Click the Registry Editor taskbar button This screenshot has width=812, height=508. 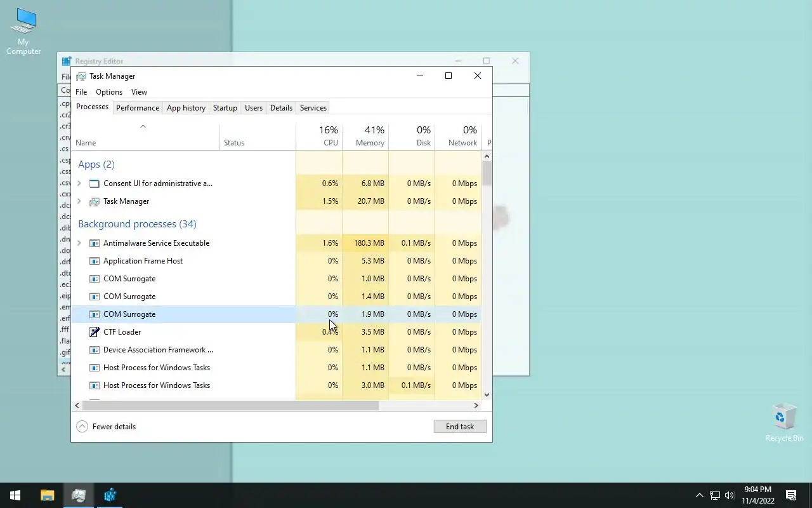click(110, 495)
